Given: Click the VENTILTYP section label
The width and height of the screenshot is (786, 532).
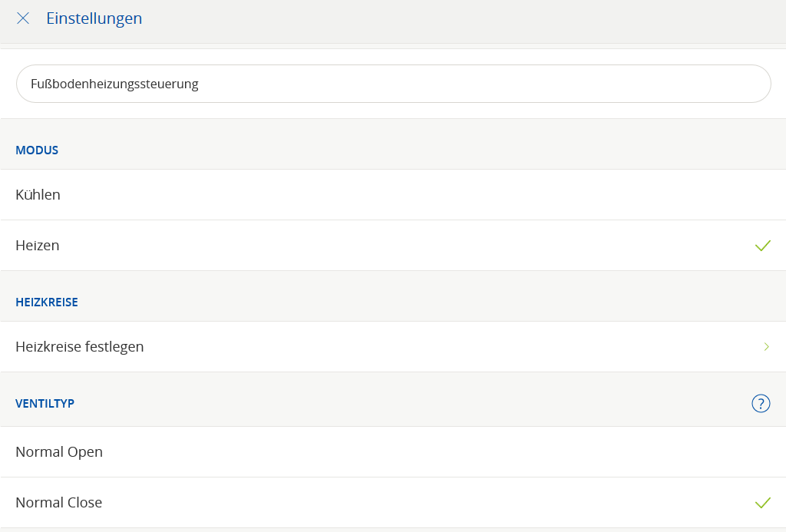Looking at the screenshot, I should point(45,403).
